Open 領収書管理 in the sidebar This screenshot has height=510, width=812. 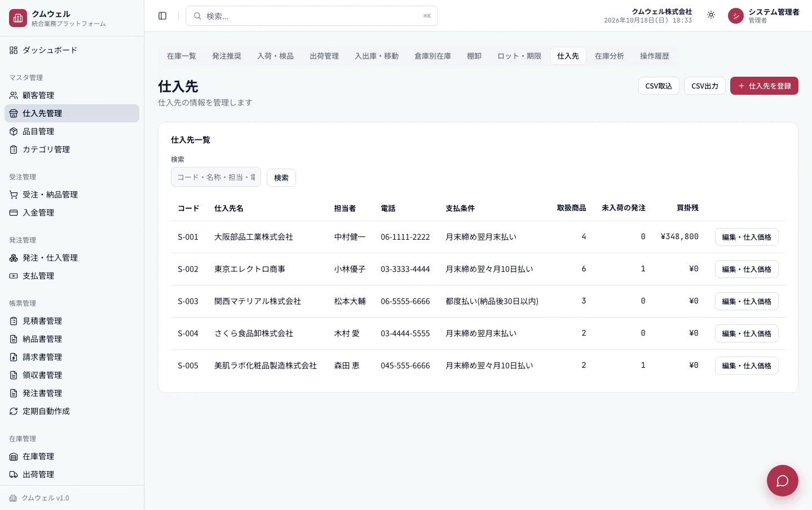pyautogui.click(x=72, y=375)
